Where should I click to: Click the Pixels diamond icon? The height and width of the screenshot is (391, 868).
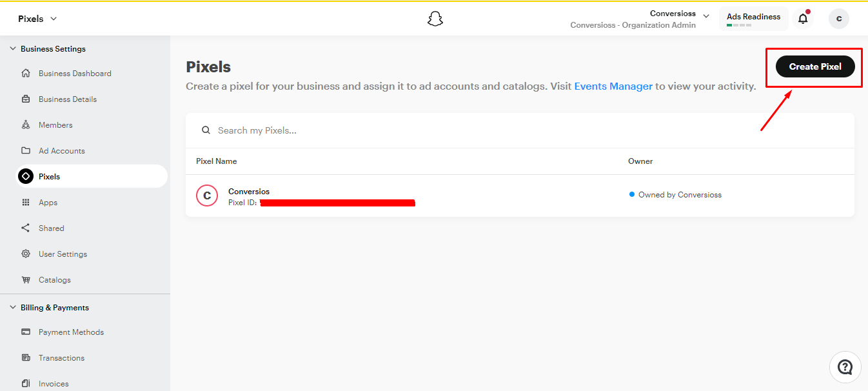click(26, 176)
